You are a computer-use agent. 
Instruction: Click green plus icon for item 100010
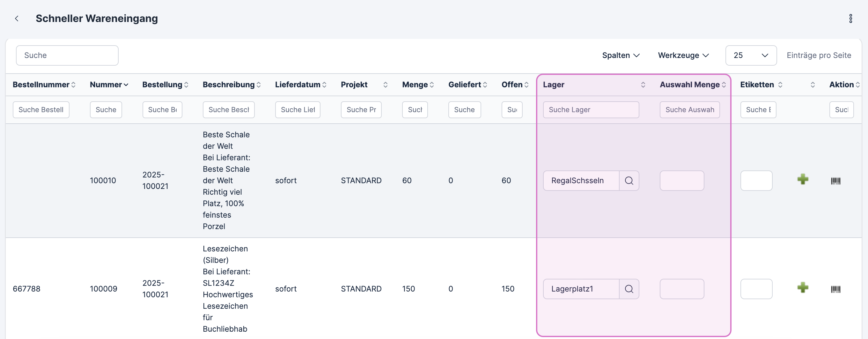click(803, 179)
